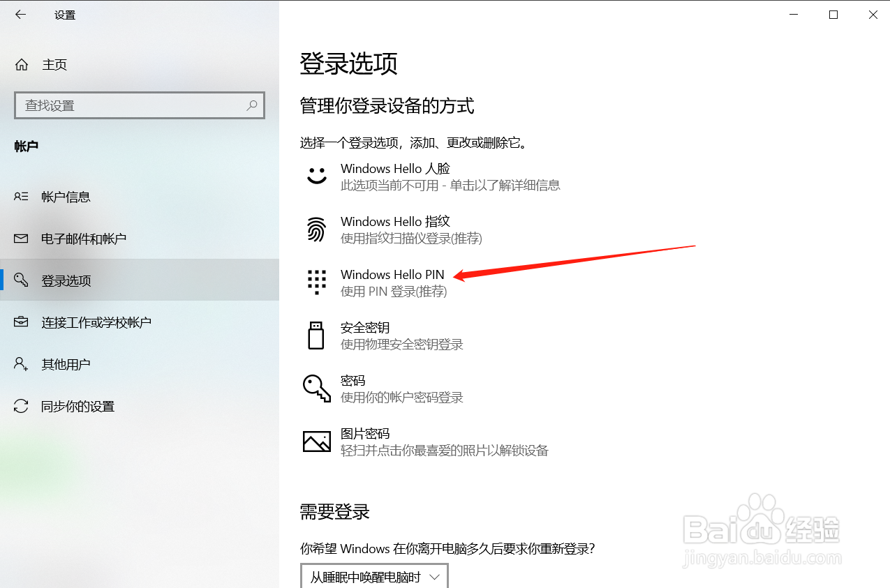
Task: Click the key icon next to 密码
Action: (x=317, y=388)
